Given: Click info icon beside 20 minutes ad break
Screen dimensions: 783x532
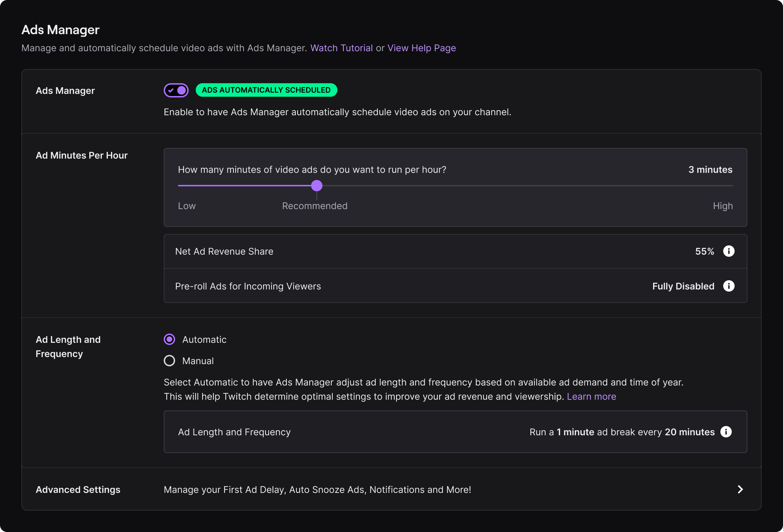Looking at the screenshot, I should click(x=726, y=432).
